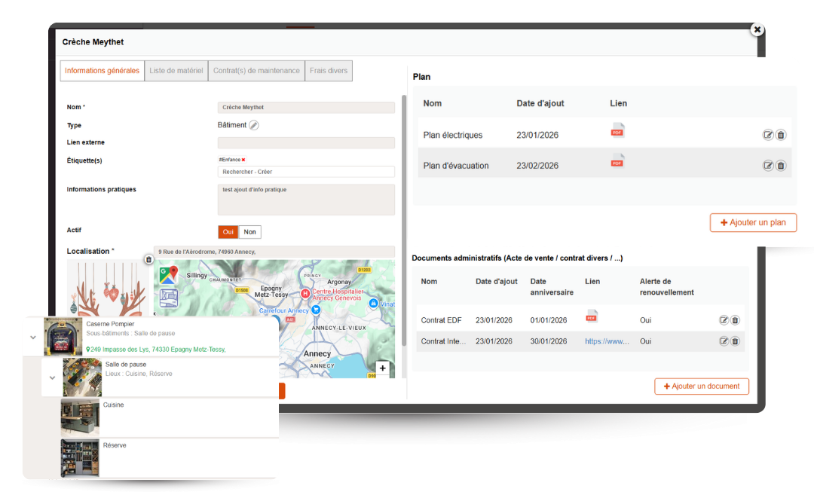814x504 pixels.
Task: Open the Plan électriques PDF file
Action: (617, 130)
